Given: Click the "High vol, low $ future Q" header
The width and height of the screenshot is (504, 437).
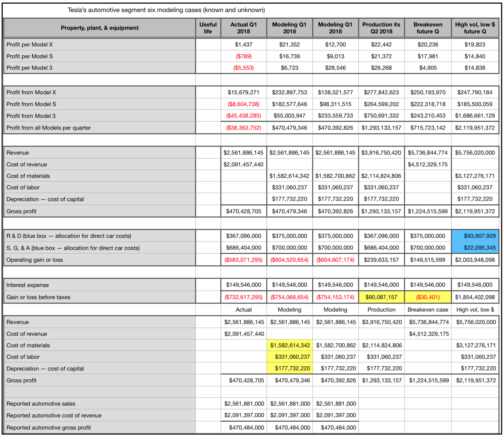Looking at the screenshot, I should tap(475, 28).
